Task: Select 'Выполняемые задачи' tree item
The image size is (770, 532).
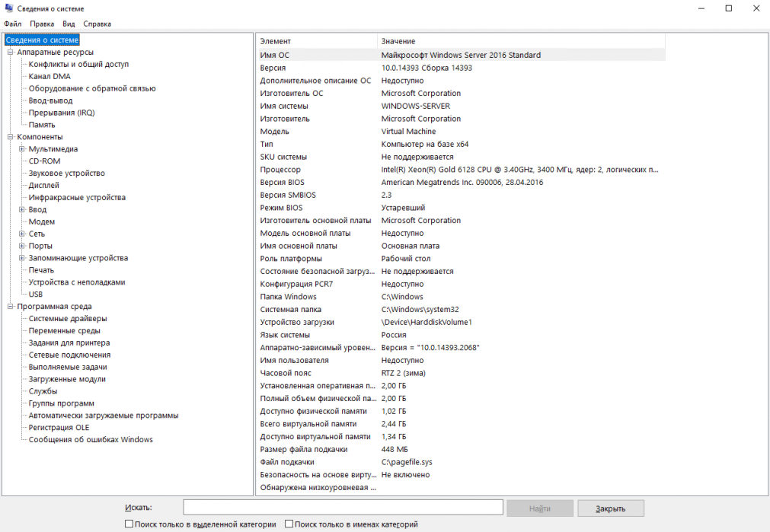Action: point(68,367)
